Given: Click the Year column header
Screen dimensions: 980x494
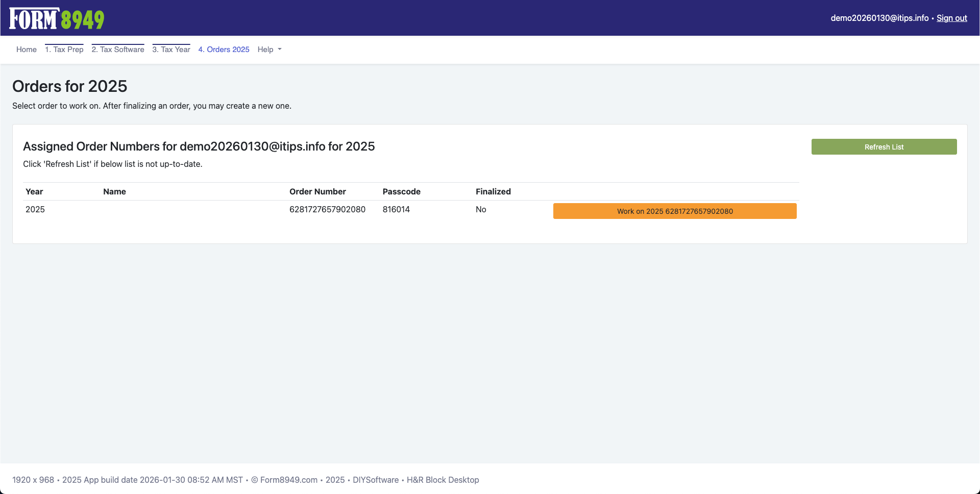Looking at the screenshot, I should [34, 191].
